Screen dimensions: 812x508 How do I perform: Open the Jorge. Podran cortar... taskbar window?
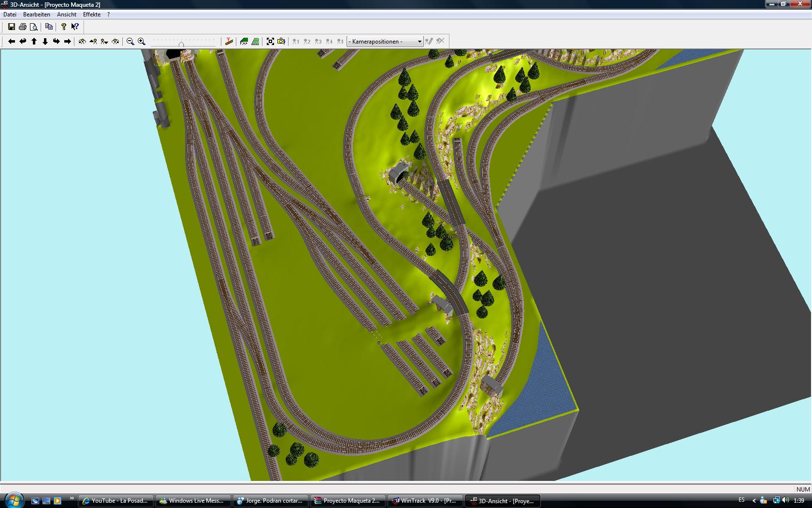click(x=271, y=501)
